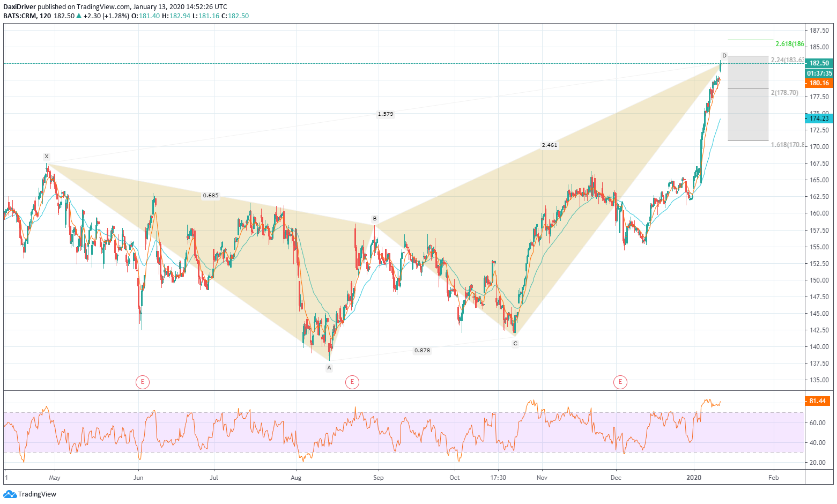The height and width of the screenshot is (504, 837).
Task: Click the H:182.94 high value in header
Action: click(x=176, y=16)
